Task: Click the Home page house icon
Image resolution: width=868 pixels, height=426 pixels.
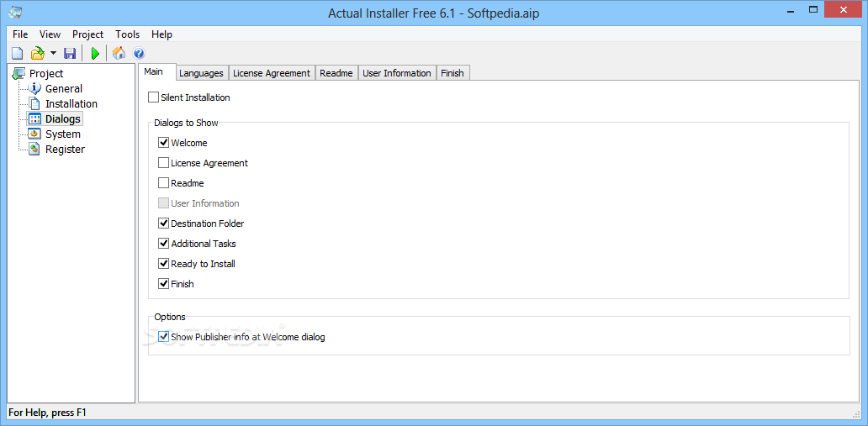Action: pyautogui.click(x=119, y=54)
